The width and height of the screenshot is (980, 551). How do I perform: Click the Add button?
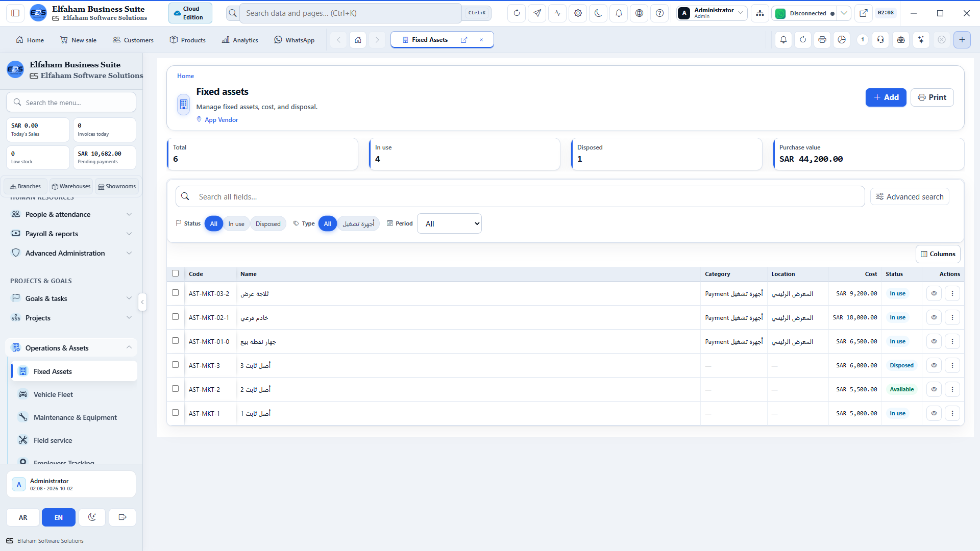click(886, 97)
